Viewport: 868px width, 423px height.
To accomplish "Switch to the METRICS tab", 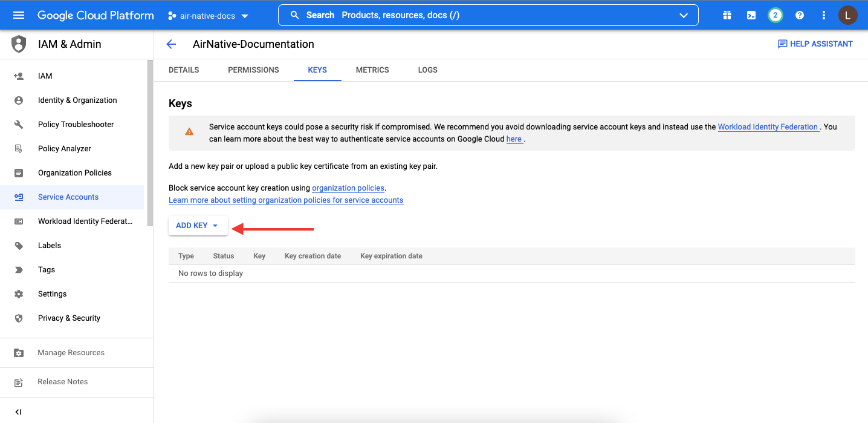I will 372,70.
